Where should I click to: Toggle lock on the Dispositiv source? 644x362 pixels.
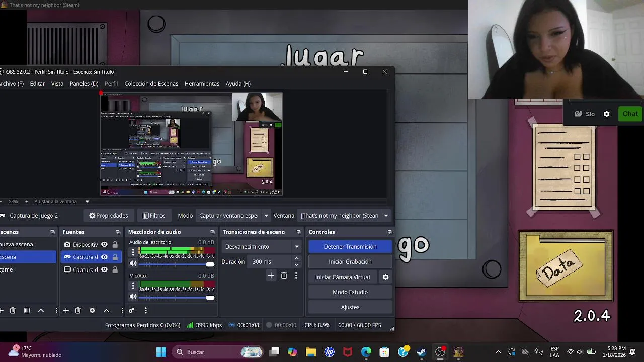(x=115, y=245)
